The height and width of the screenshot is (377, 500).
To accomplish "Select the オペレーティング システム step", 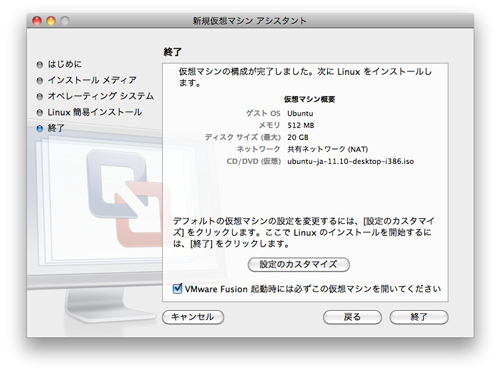I will pyautogui.click(x=101, y=96).
